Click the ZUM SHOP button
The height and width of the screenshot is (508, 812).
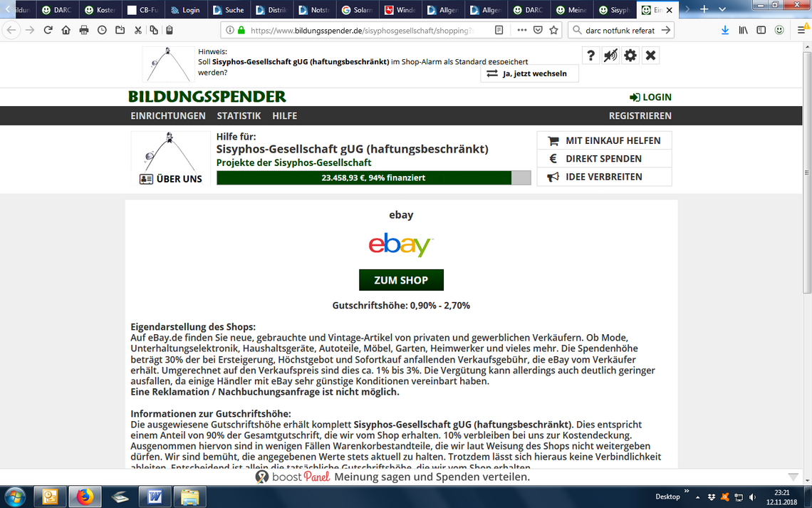tap(401, 280)
